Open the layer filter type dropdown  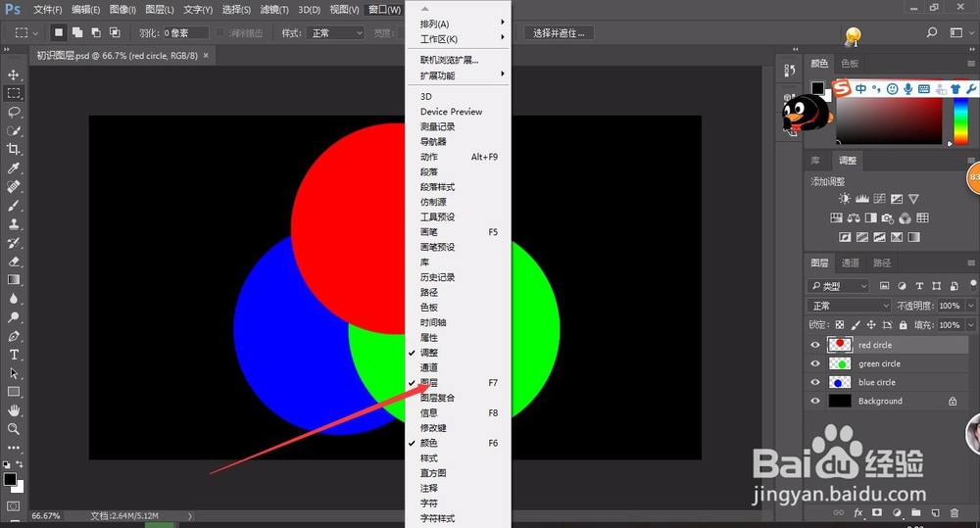click(838, 286)
